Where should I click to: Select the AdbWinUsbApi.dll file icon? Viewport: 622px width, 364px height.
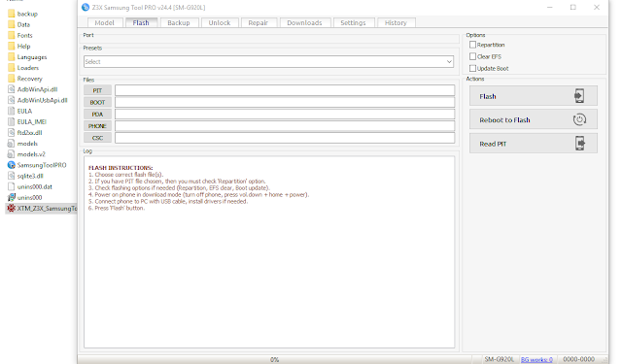(12, 100)
